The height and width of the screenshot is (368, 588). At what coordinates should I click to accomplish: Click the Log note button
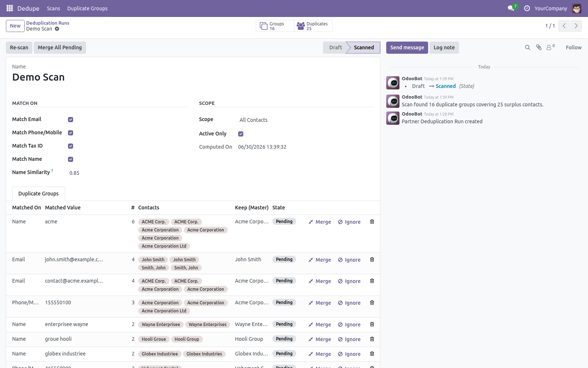pos(444,47)
